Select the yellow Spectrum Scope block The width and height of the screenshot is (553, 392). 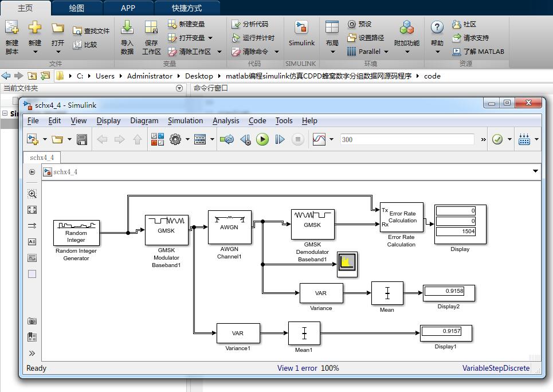[347, 264]
